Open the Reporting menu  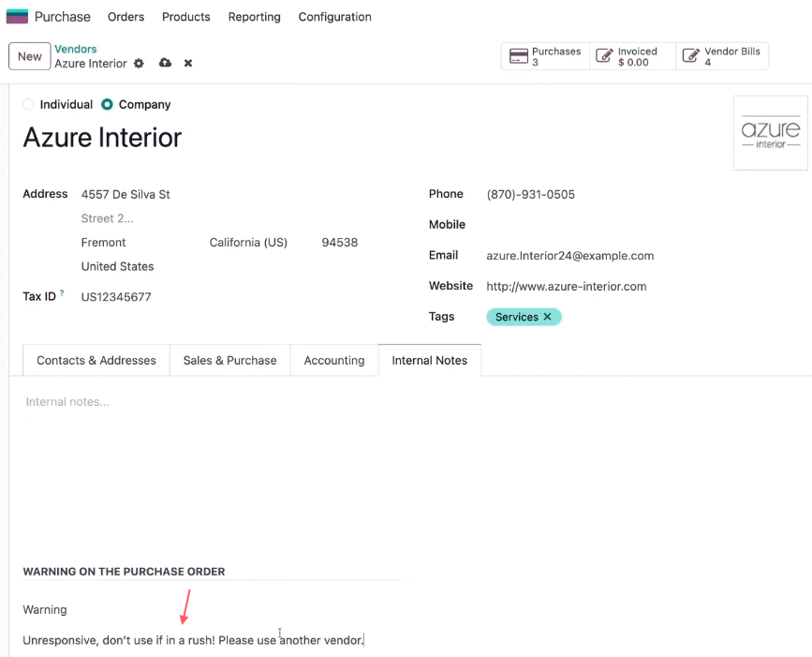pyautogui.click(x=254, y=17)
